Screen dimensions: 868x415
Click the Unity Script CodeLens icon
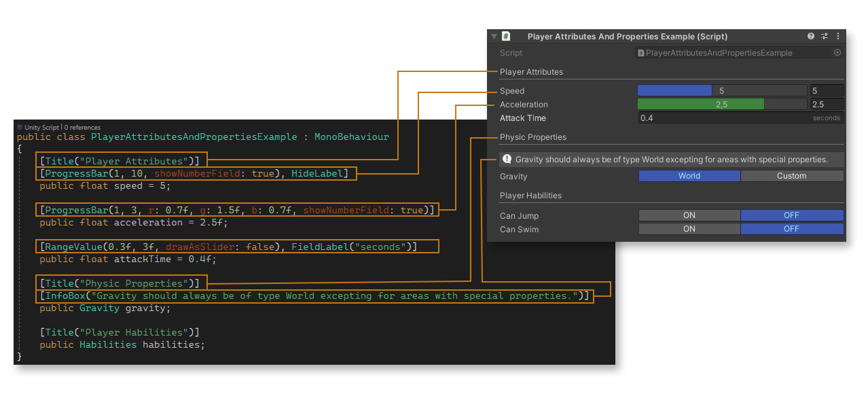pos(20,127)
